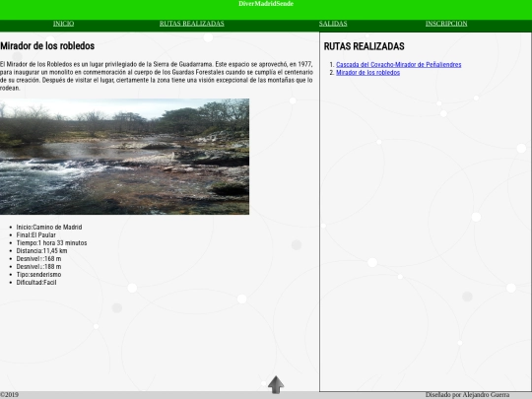The image size is (532, 399).
Task: Select the Final:El Paular list item
Action: pos(36,234)
